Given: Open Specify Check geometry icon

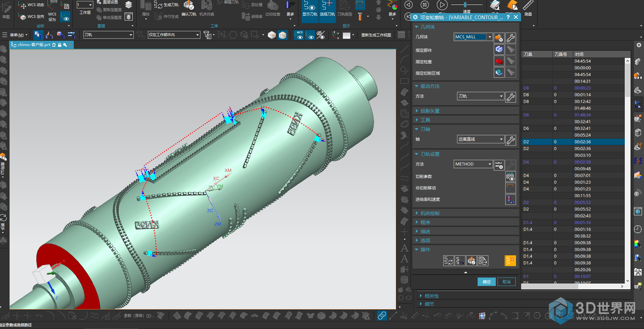Looking at the screenshot, I should click(x=499, y=61).
